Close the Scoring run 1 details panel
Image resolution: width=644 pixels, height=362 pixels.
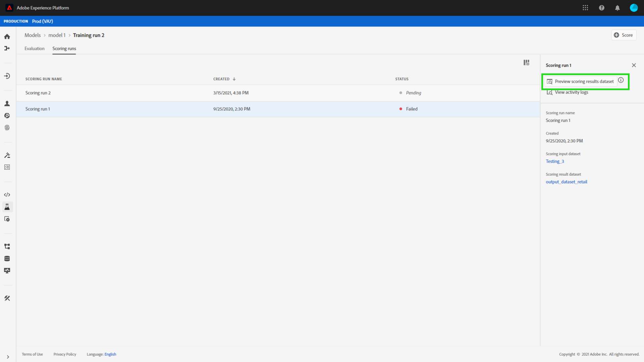click(x=634, y=65)
